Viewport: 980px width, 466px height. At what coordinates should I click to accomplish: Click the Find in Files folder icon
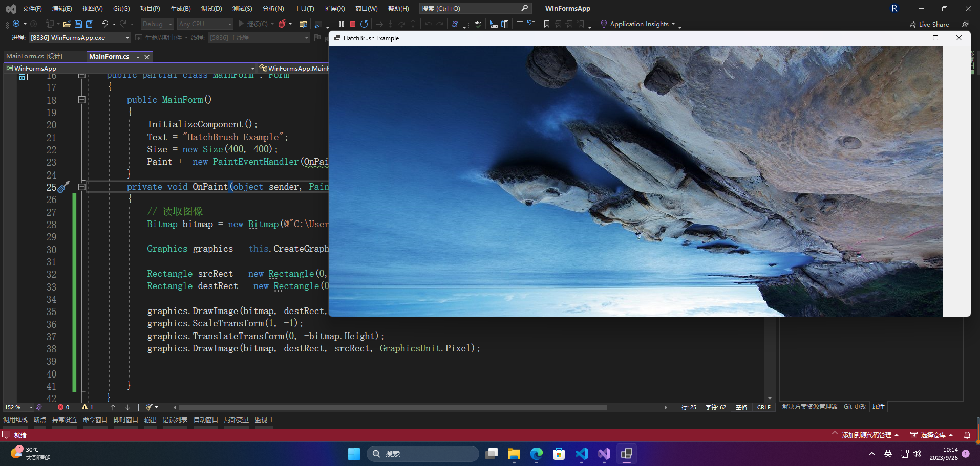tap(303, 24)
